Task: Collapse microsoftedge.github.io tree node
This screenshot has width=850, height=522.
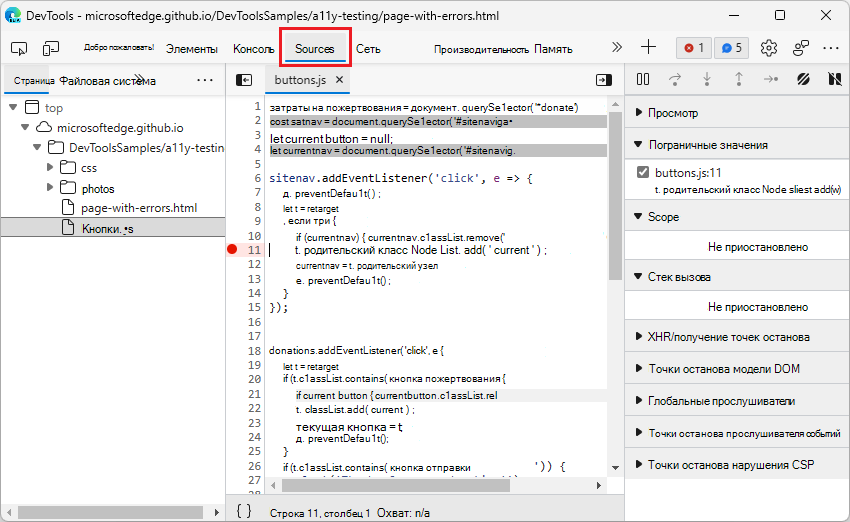Action: coord(25,127)
